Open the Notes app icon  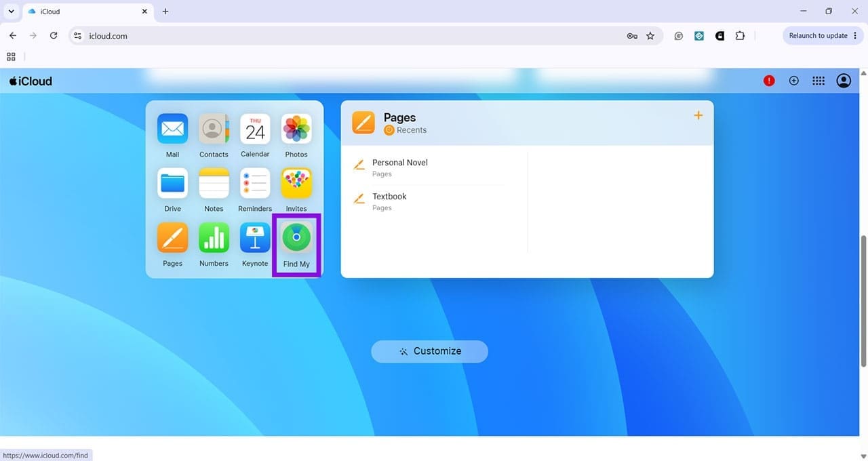(214, 183)
